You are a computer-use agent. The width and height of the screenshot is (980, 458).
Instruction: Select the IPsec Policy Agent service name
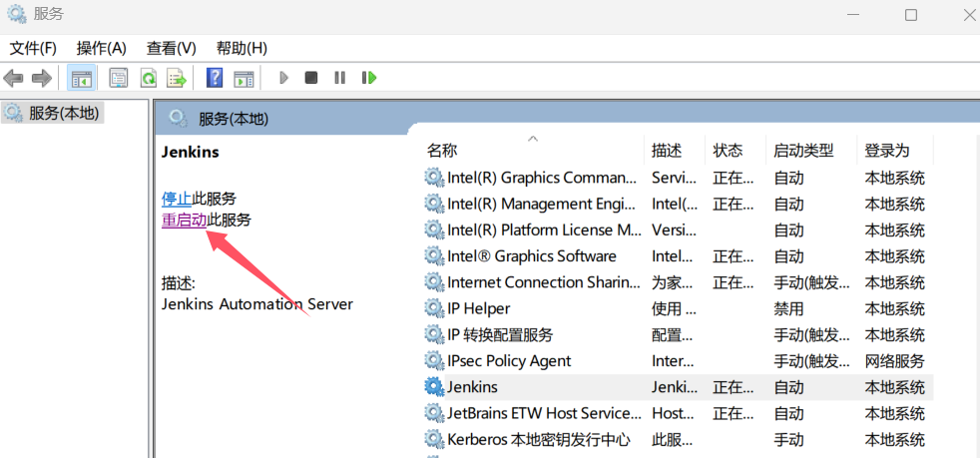(x=509, y=360)
